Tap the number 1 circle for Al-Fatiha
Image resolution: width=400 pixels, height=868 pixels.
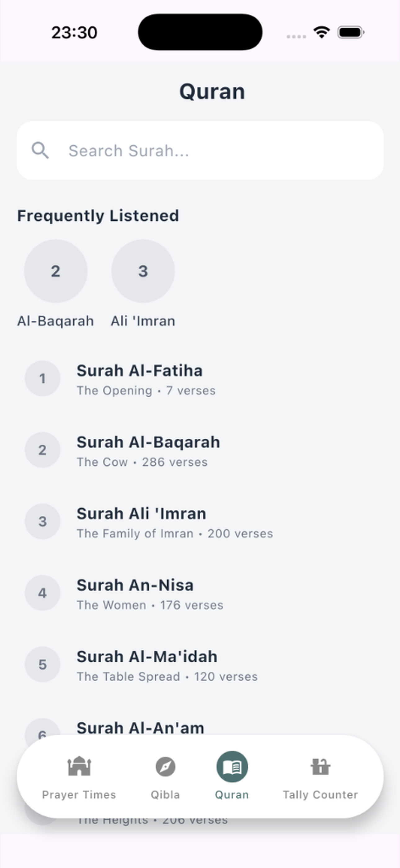coord(42,378)
